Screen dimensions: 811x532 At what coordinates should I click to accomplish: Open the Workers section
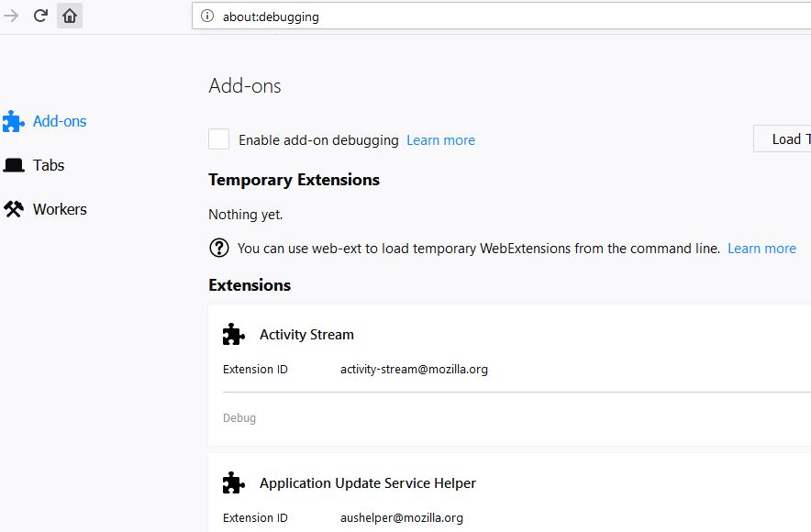tap(45, 209)
